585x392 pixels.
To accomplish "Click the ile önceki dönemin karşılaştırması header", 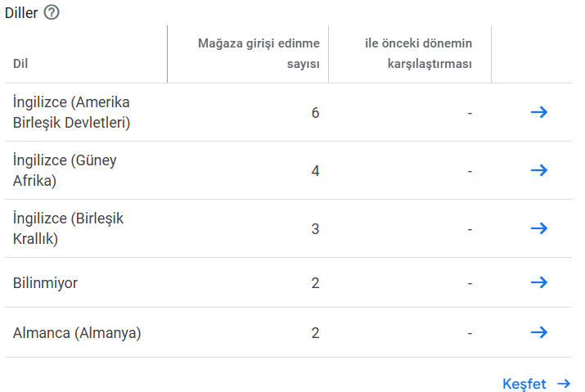I will (418, 53).
